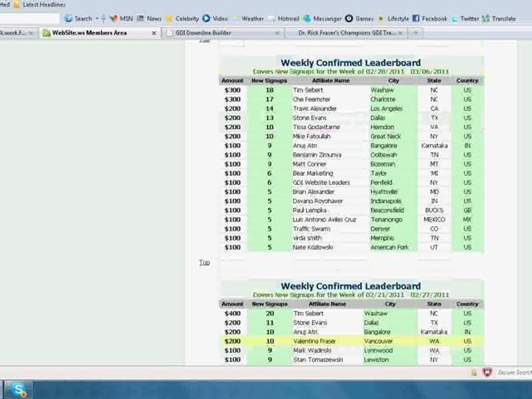The image size is (532, 399).
Task: Close the WebSite.ws Members Area tab
Action: tap(154, 33)
